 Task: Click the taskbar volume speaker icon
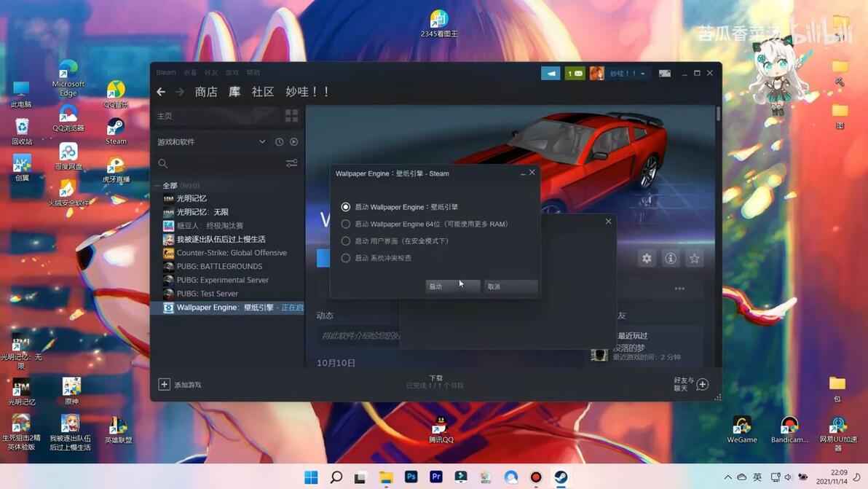click(x=789, y=477)
